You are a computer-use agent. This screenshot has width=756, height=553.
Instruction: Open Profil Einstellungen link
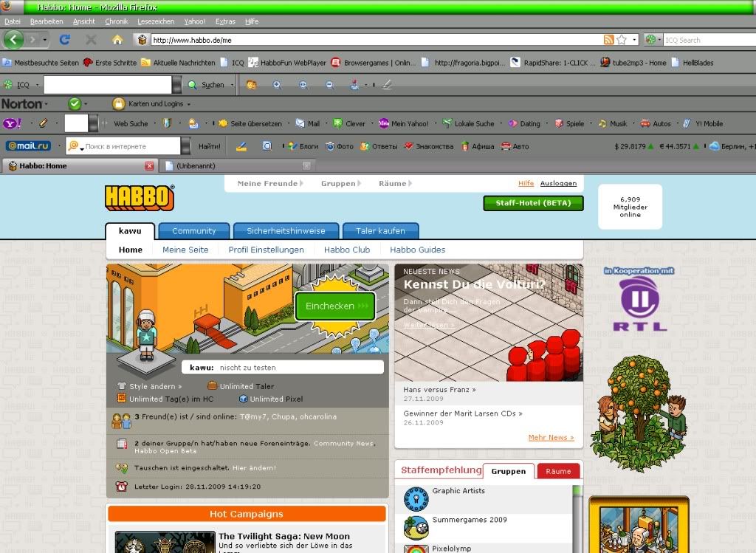tap(266, 250)
